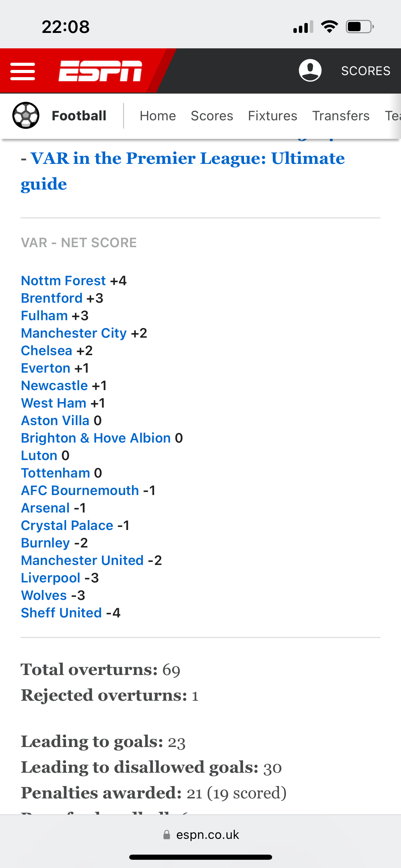
Task: Open SCORES in the top bar
Action: (x=366, y=71)
